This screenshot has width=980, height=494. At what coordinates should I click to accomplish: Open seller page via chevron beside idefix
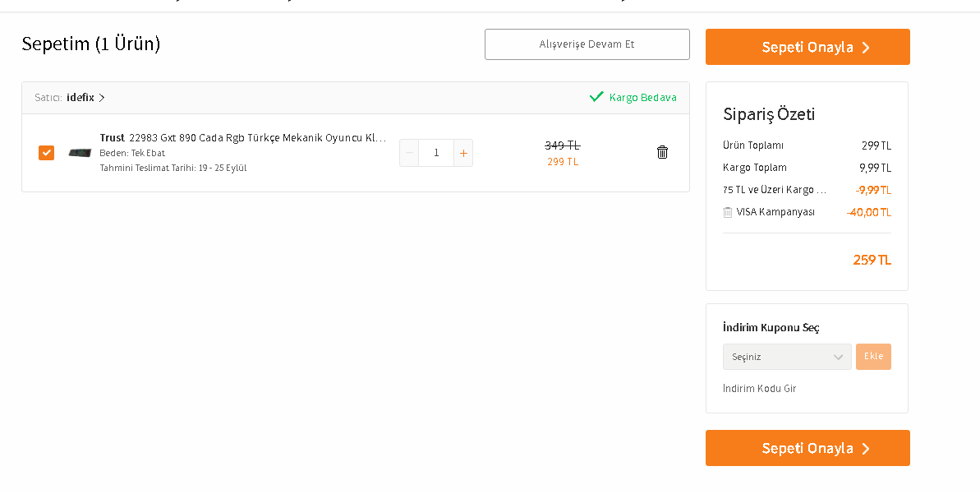click(x=102, y=98)
